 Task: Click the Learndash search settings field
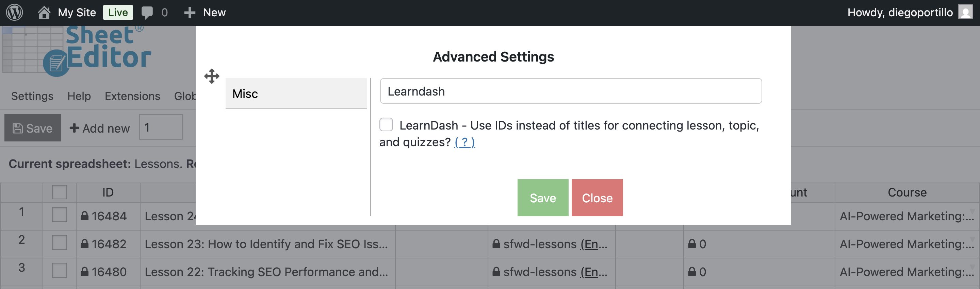[x=571, y=91]
